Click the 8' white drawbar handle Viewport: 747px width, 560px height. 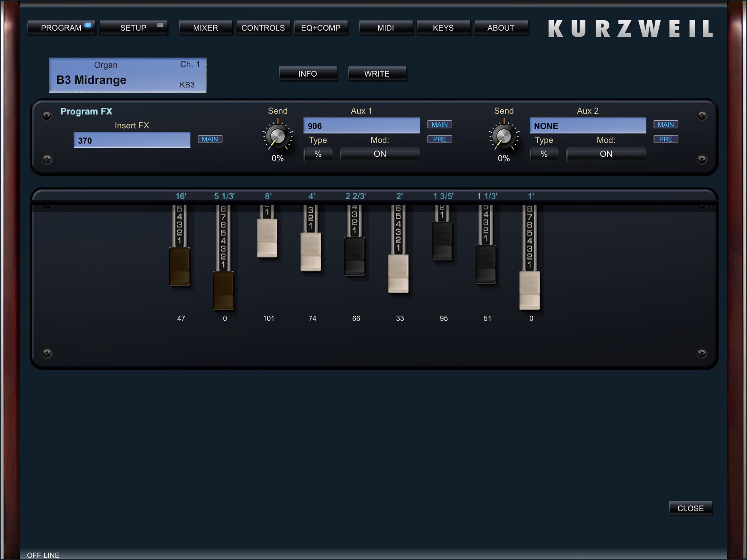pyautogui.click(x=267, y=238)
